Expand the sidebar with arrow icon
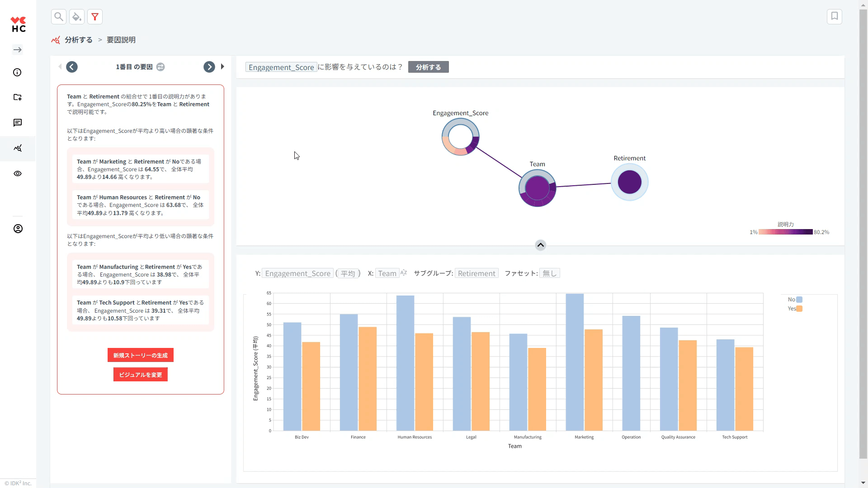This screenshot has height=488, width=868. click(x=18, y=50)
